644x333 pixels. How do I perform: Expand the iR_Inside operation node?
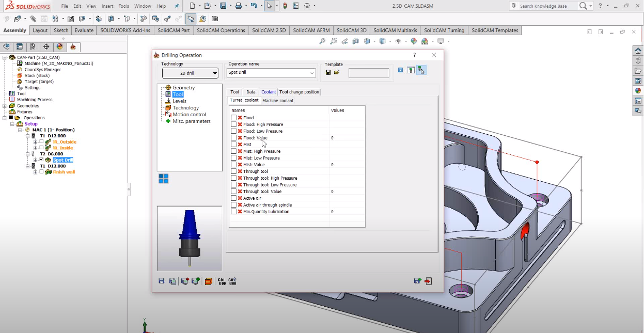point(35,148)
